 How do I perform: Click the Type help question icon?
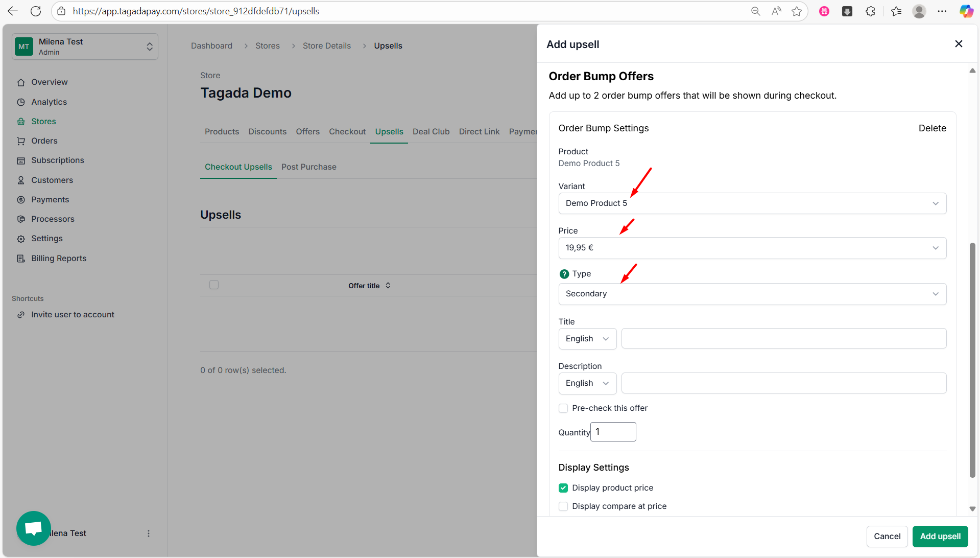(x=564, y=274)
